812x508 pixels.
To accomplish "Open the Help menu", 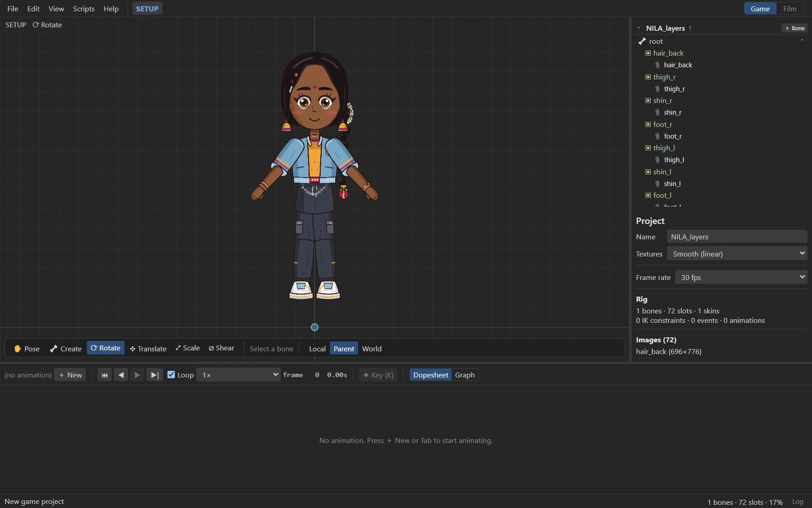I will click(111, 9).
